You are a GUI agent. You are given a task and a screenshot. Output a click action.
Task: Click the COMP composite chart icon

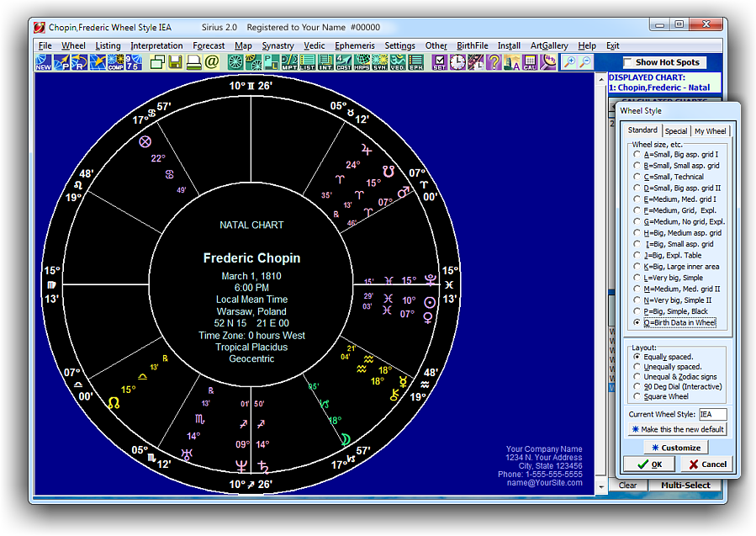116,62
